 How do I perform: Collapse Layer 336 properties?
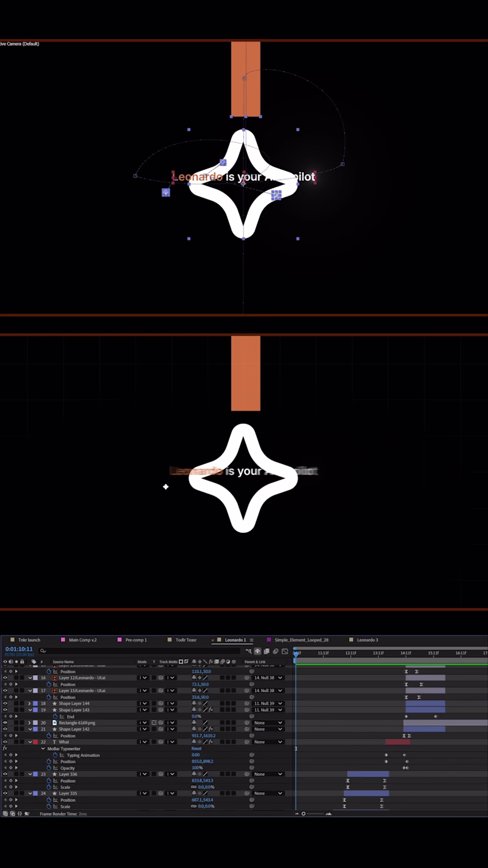[x=30, y=774]
